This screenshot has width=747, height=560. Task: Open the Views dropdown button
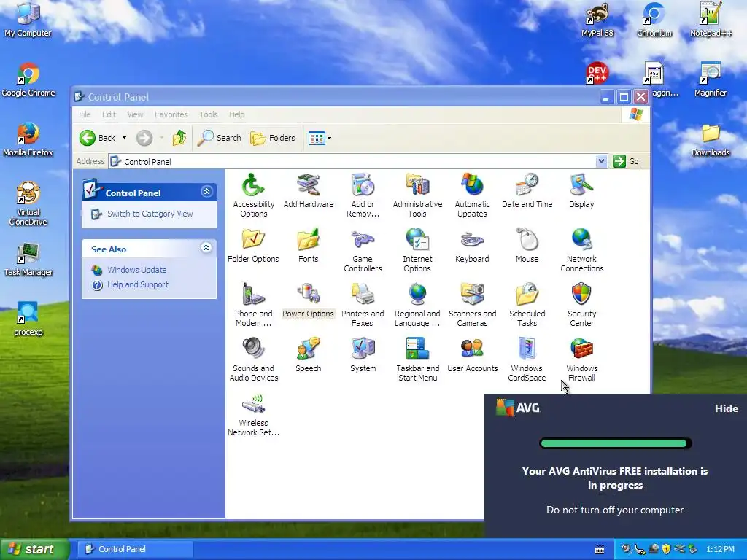(320, 138)
